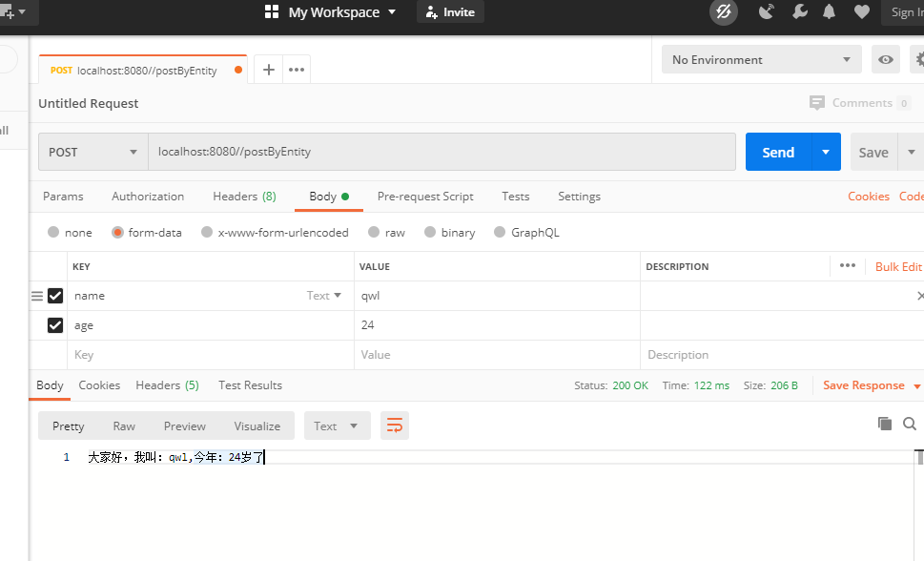Open the Pre-request Script tab
Viewport: 924px width, 561px height.
pos(425,197)
